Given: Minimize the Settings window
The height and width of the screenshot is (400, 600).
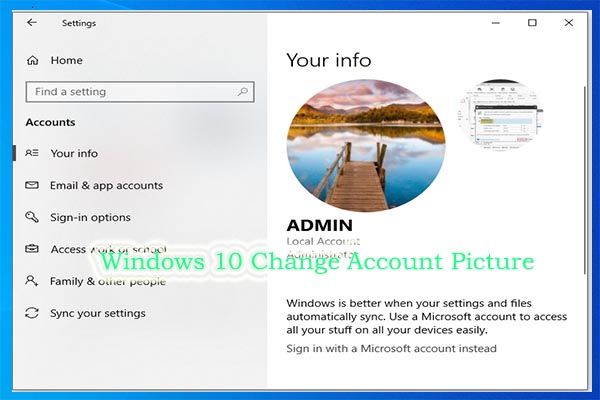Looking at the screenshot, I should tap(496, 23).
